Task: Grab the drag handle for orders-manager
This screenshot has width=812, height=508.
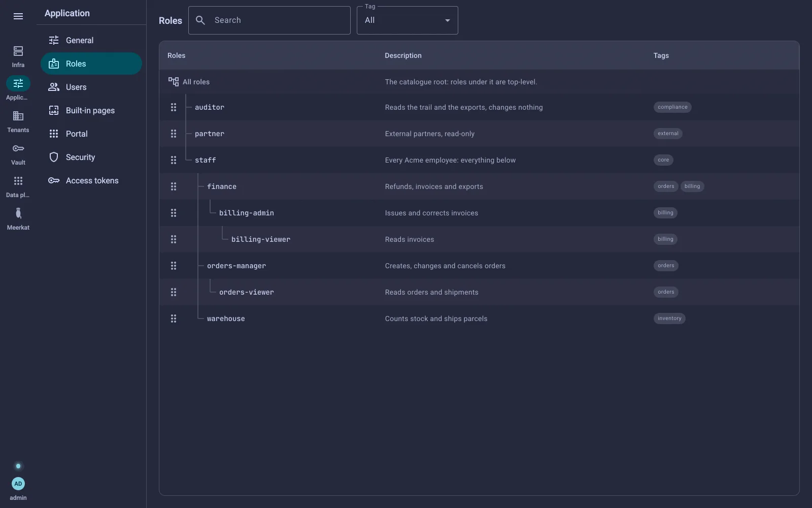Action: [174, 266]
